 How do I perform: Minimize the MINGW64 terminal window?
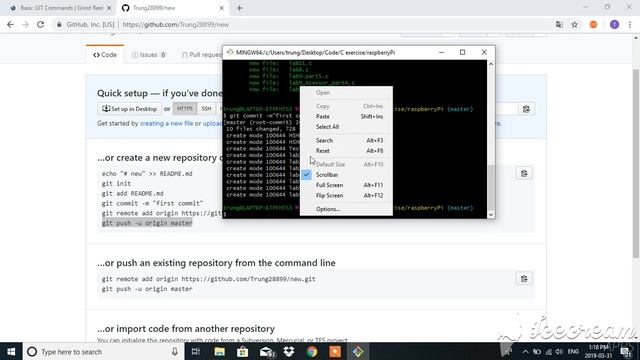441,52
